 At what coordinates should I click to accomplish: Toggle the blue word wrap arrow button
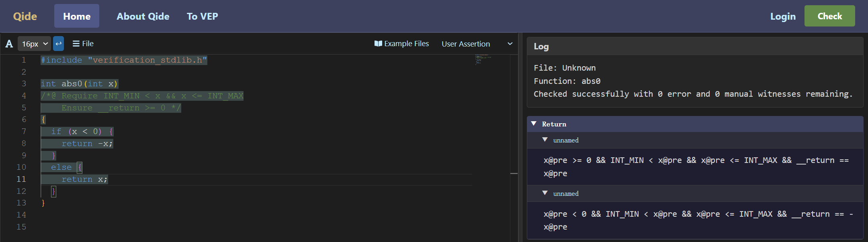pos(58,44)
